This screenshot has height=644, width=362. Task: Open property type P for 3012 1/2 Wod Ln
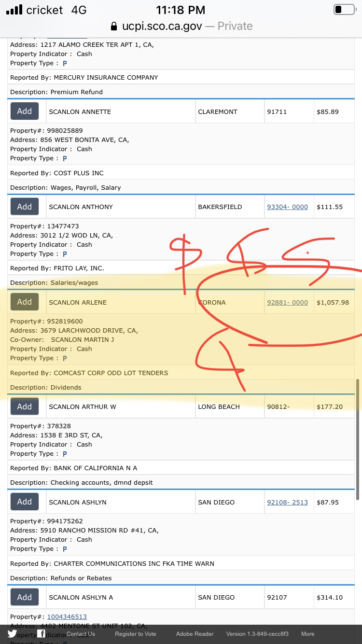click(x=65, y=254)
